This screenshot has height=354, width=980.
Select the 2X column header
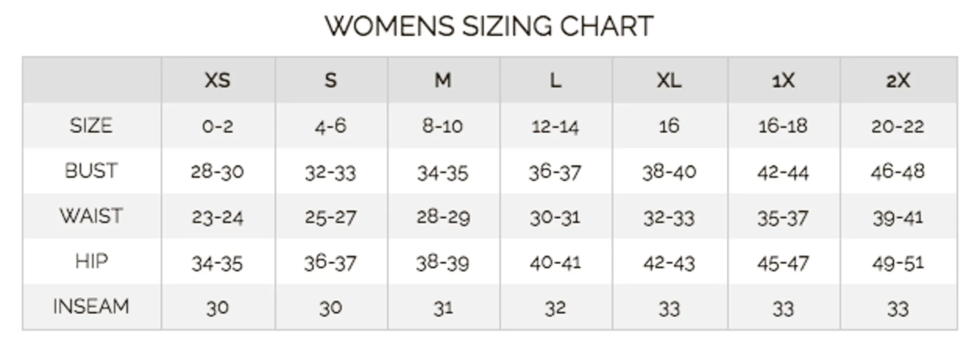point(898,81)
